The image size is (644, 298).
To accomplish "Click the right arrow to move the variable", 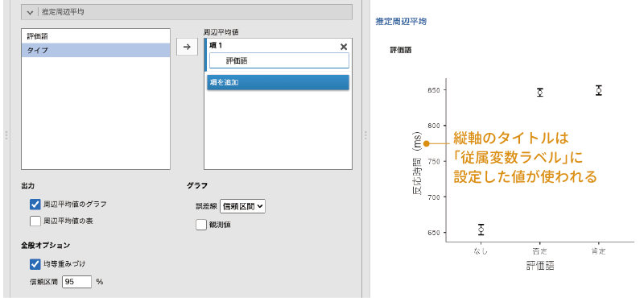I will click(x=187, y=47).
